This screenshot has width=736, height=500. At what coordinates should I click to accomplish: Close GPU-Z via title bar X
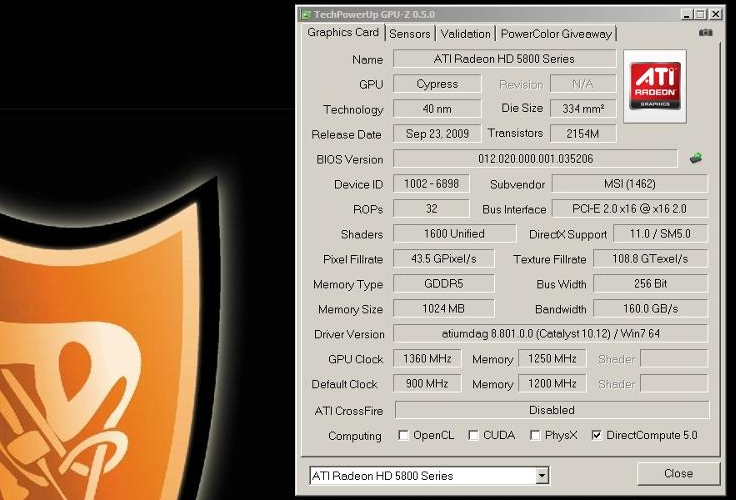pyautogui.click(x=715, y=14)
